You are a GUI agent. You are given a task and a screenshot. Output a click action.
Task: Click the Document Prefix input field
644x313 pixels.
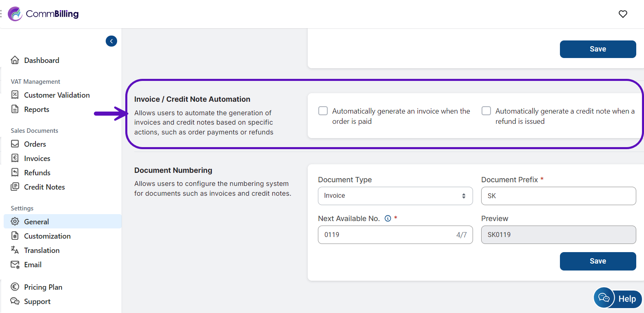click(x=558, y=196)
